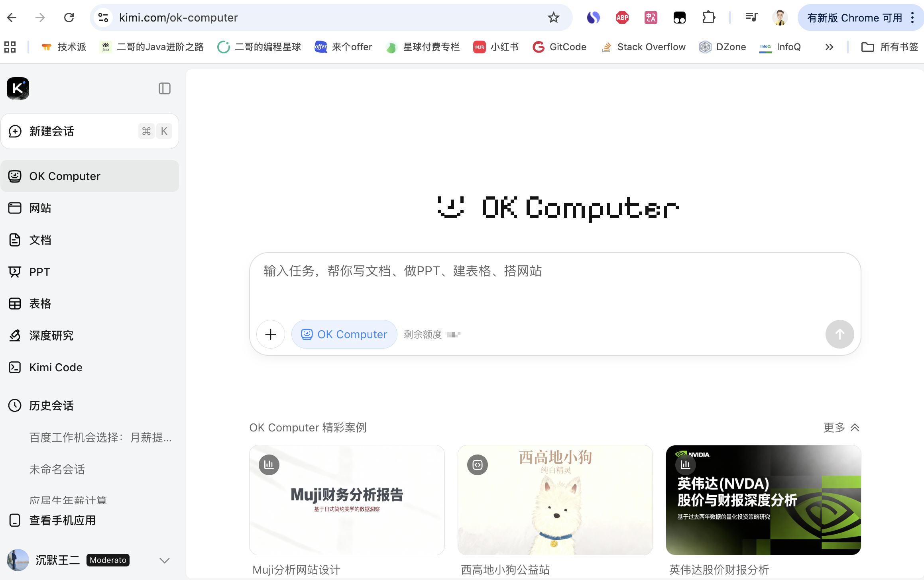Open the Chrome extensions puzzle icon
Image resolution: width=924 pixels, height=580 pixels.
[x=708, y=18]
